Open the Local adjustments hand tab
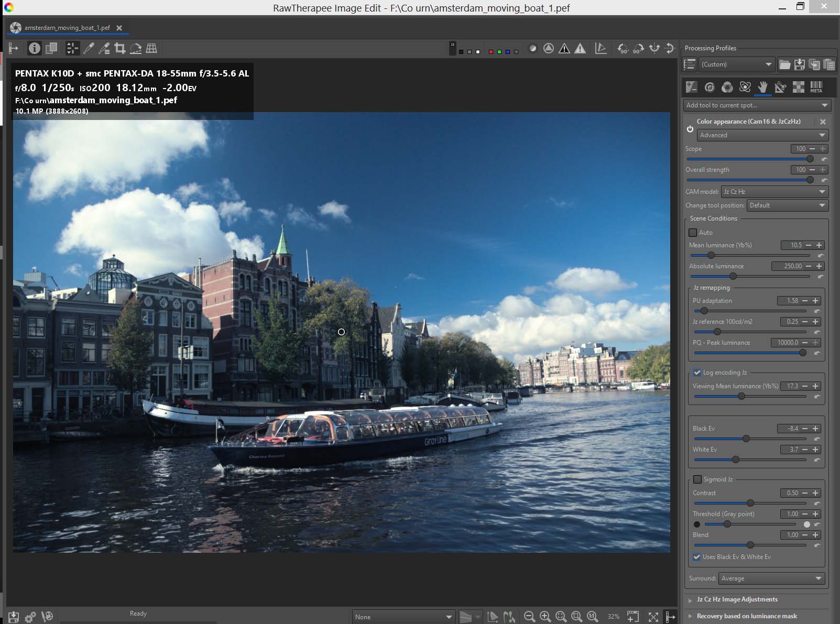Image resolution: width=840 pixels, height=624 pixels. click(x=762, y=87)
